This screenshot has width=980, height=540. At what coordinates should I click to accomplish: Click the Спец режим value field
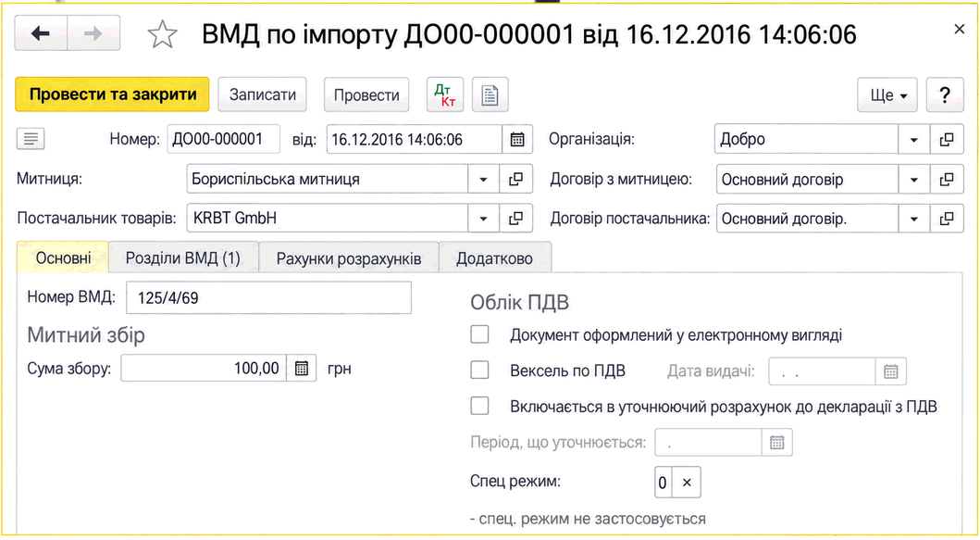tap(664, 483)
